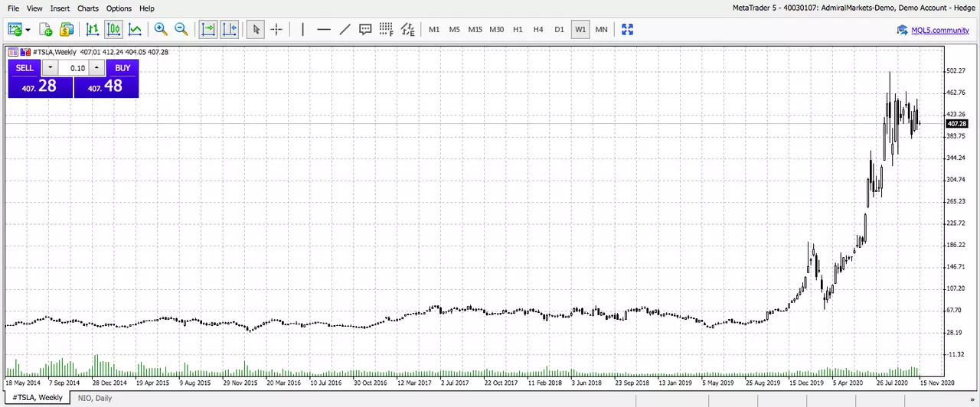Zoom in on the chart

pyautogui.click(x=161, y=30)
